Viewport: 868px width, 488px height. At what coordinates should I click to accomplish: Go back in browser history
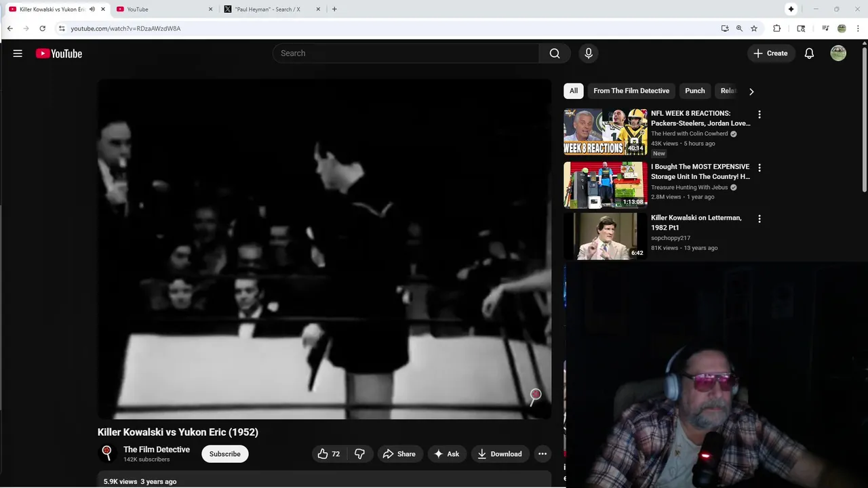pyautogui.click(x=10, y=28)
